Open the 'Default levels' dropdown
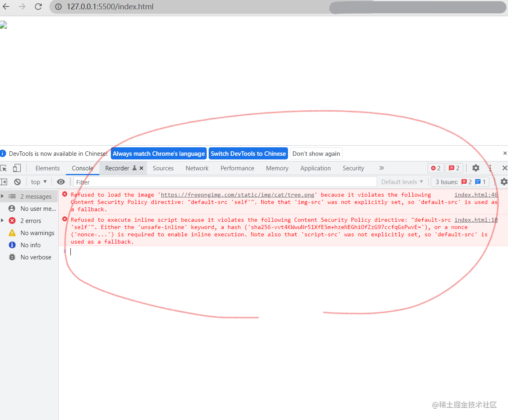 point(402,182)
